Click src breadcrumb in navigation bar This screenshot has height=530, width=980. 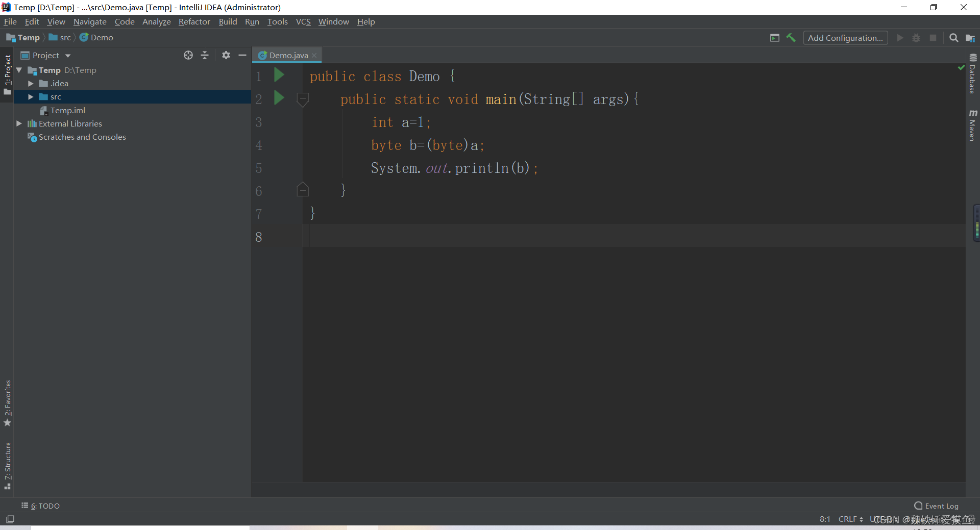(x=60, y=37)
